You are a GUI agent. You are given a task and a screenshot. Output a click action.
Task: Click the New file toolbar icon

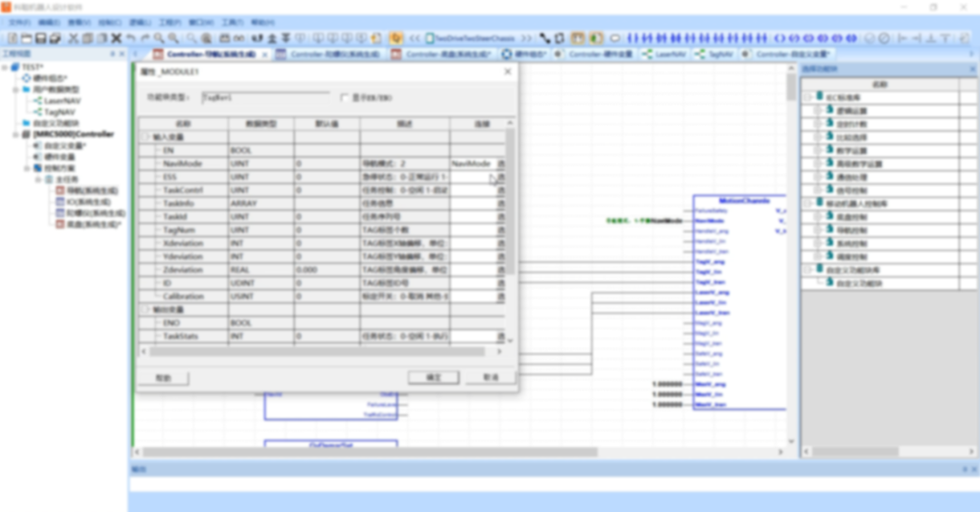[x=13, y=38]
